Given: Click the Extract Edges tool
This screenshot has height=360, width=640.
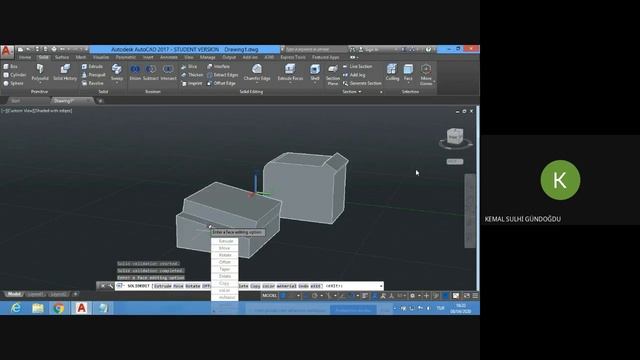Looking at the screenshot, I should pos(222,75).
